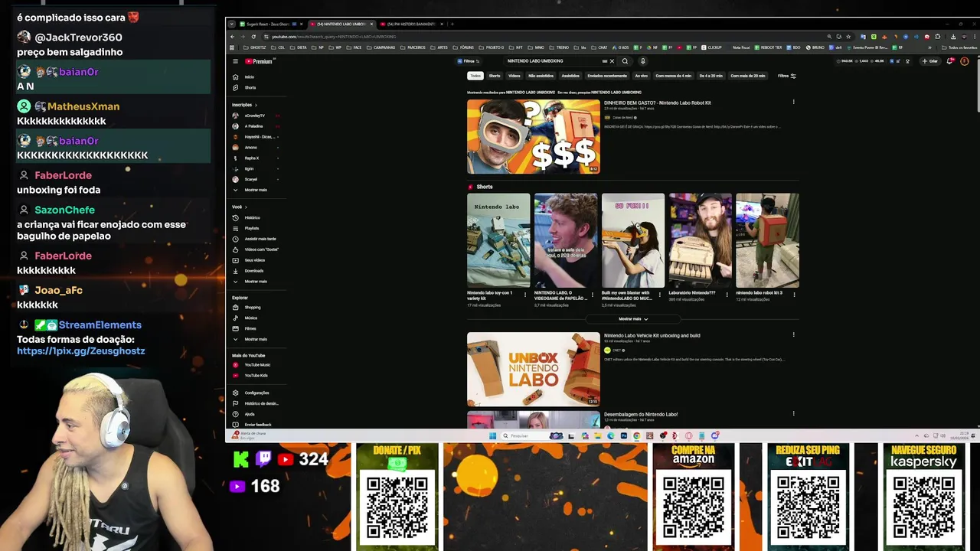Open a new browser tab
Image resolution: width=980 pixels, height=551 pixels.
point(452,24)
